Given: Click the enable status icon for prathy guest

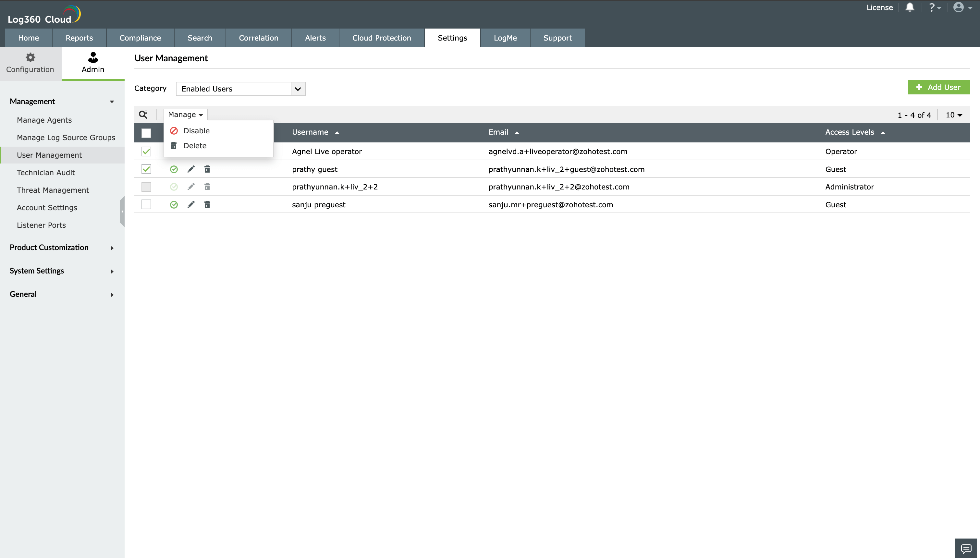Looking at the screenshot, I should click(x=174, y=169).
